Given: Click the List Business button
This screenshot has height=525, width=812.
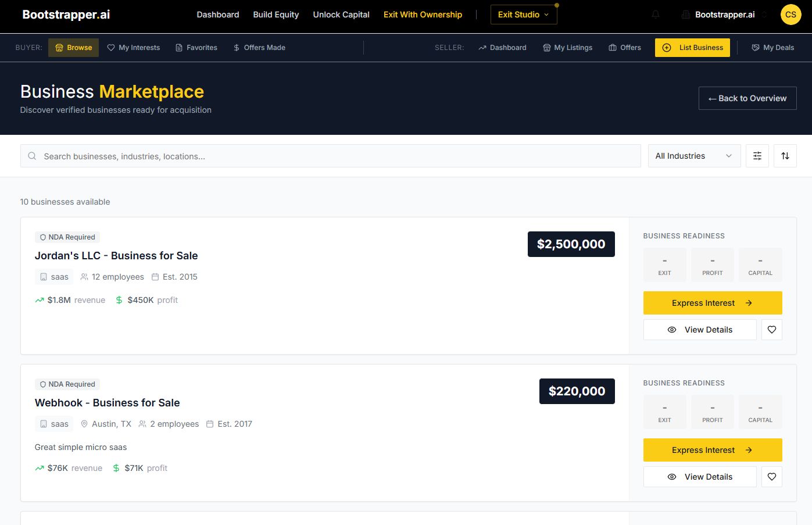Looking at the screenshot, I should [x=692, y=48].
